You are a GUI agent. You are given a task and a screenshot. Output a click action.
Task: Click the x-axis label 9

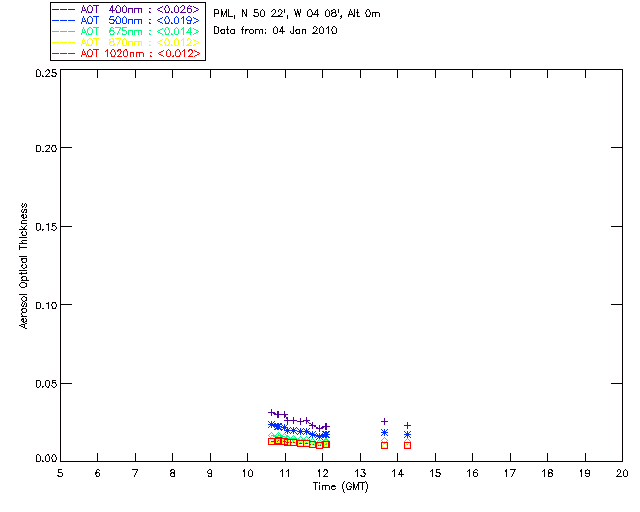[210, 473]
